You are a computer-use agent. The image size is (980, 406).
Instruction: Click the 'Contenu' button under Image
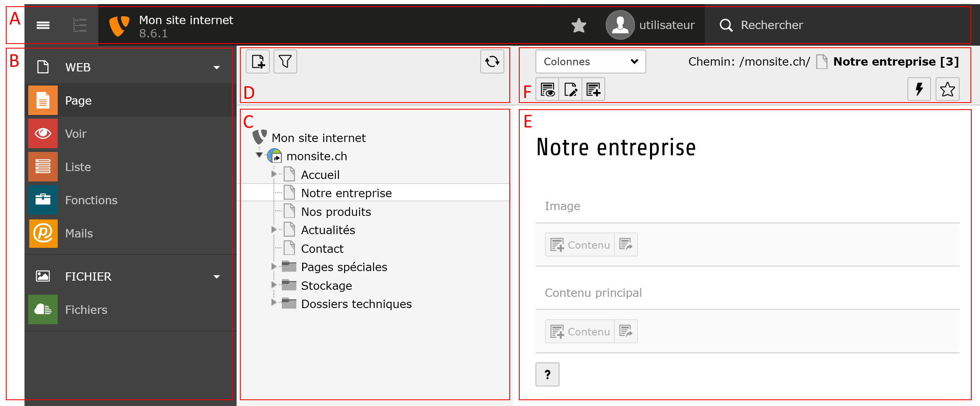[x=579, y=245]
